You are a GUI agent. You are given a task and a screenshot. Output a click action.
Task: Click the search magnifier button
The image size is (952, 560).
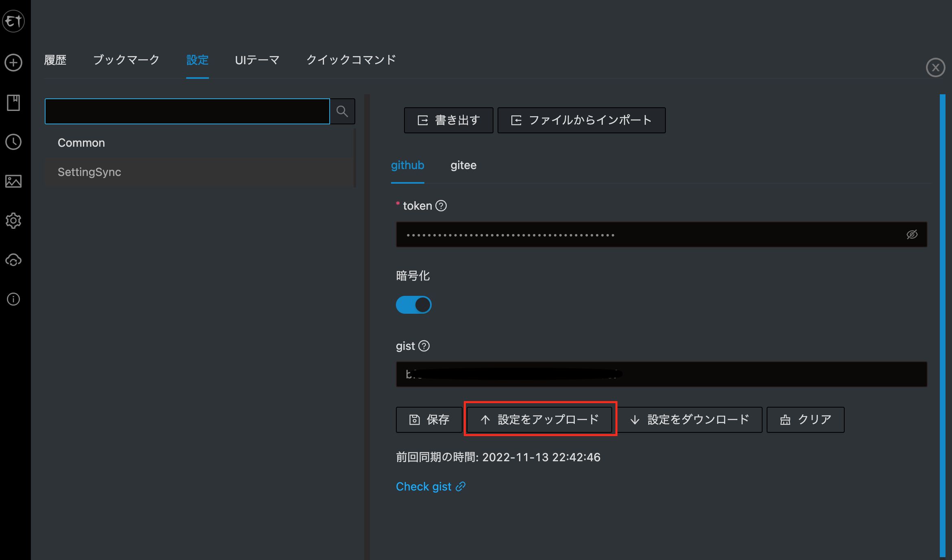coord(342,111)
